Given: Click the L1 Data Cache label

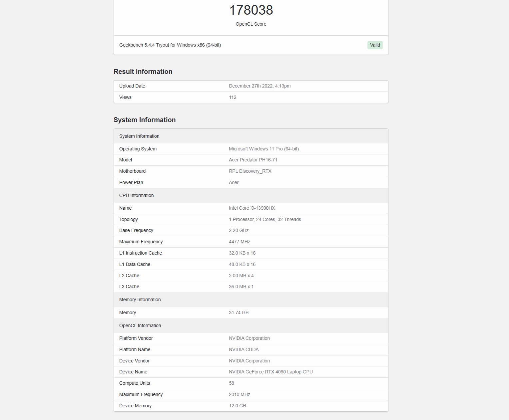Looking at the screenshot, I should click(x=135, y=264).
